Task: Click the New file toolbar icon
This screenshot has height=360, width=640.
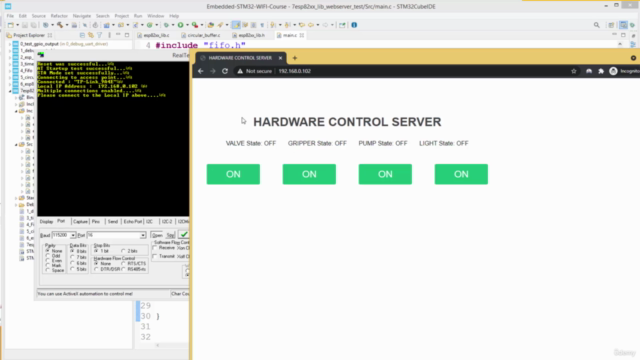Action: click(11, 25)
